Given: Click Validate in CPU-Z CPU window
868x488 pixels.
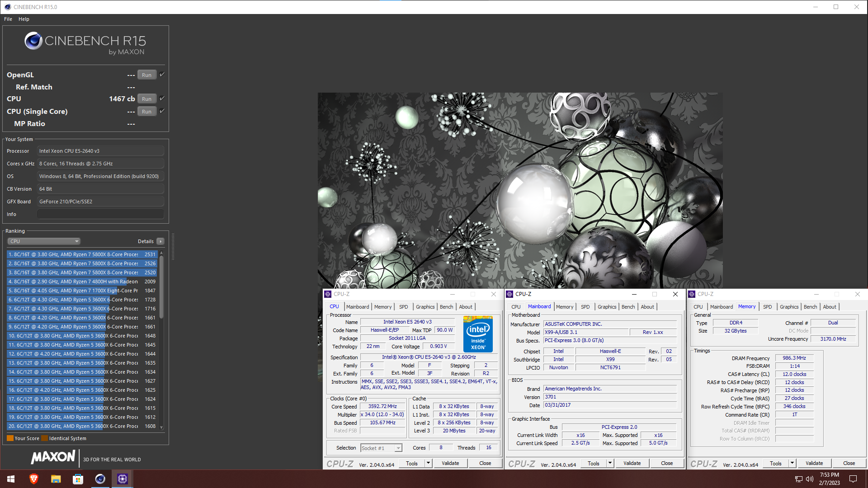Looking at the screenshot, I should pyautogui.click(x=450, y=463).
